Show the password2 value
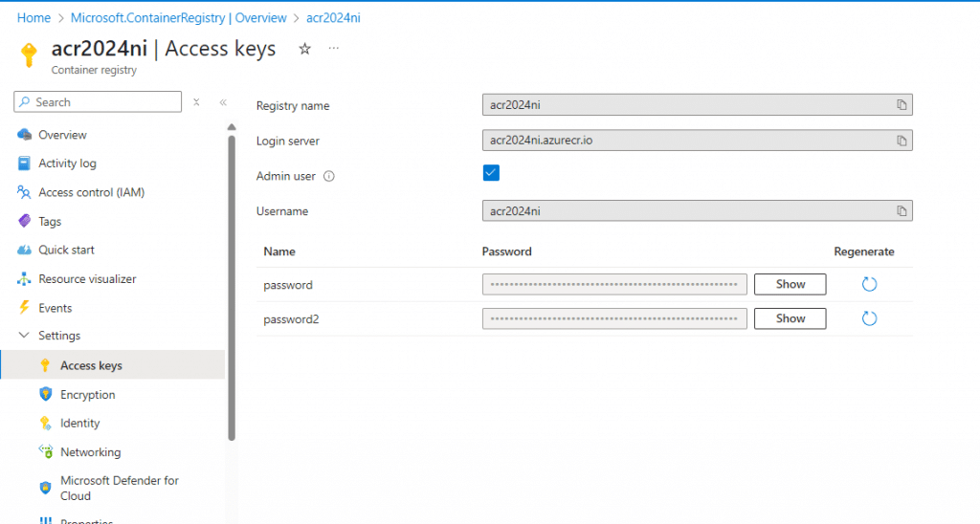Viewport: 980px width, 524px height. coord(790,318)
